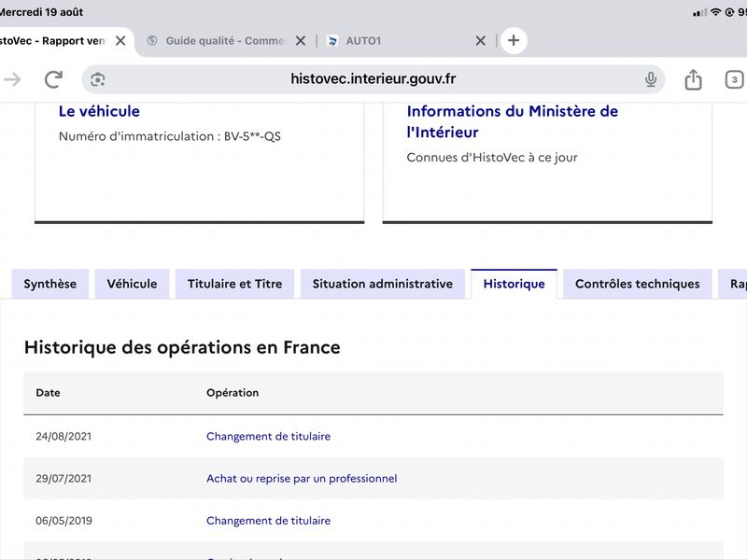Click the Date column header

click(x=49, y=393)
